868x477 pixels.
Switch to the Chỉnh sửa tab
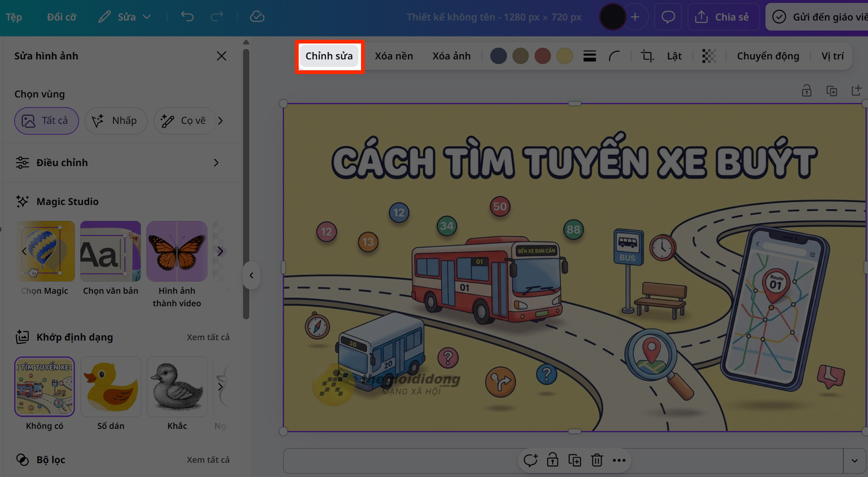click(329, 56)
